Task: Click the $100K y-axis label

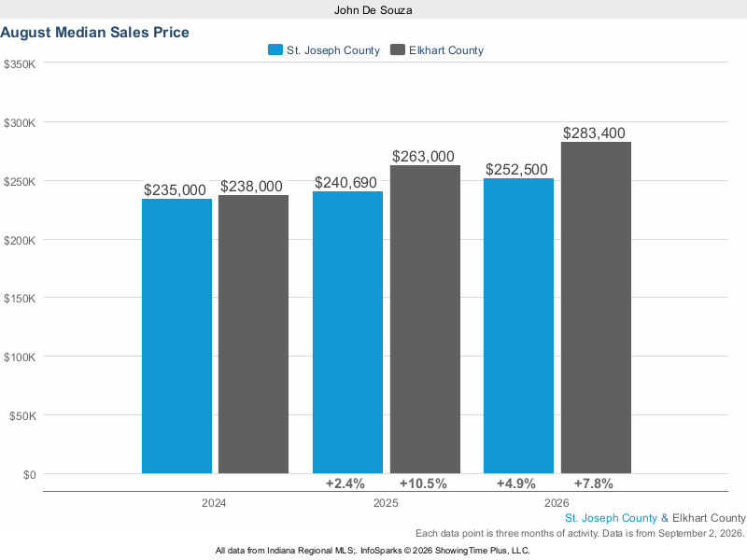Action: (20, 357)
